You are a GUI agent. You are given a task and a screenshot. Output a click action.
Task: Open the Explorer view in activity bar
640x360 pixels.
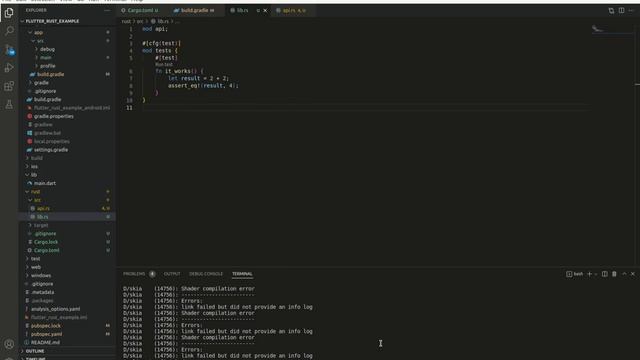(x=9, y=13)
